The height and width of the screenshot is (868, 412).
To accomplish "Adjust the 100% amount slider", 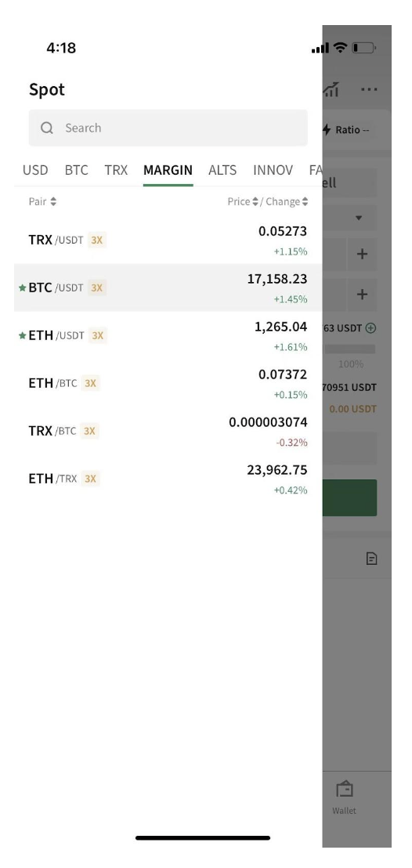I will [350, 349].
